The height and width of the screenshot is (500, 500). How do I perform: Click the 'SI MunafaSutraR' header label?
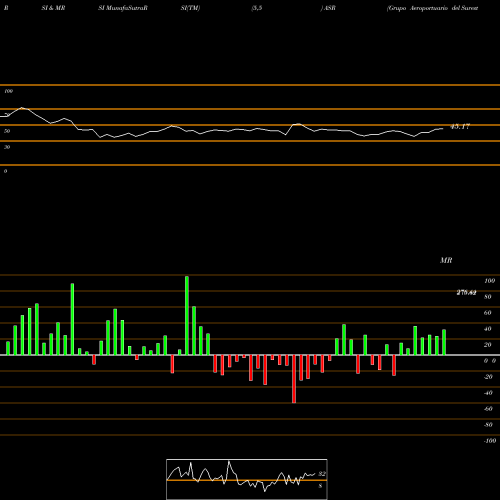123,8
